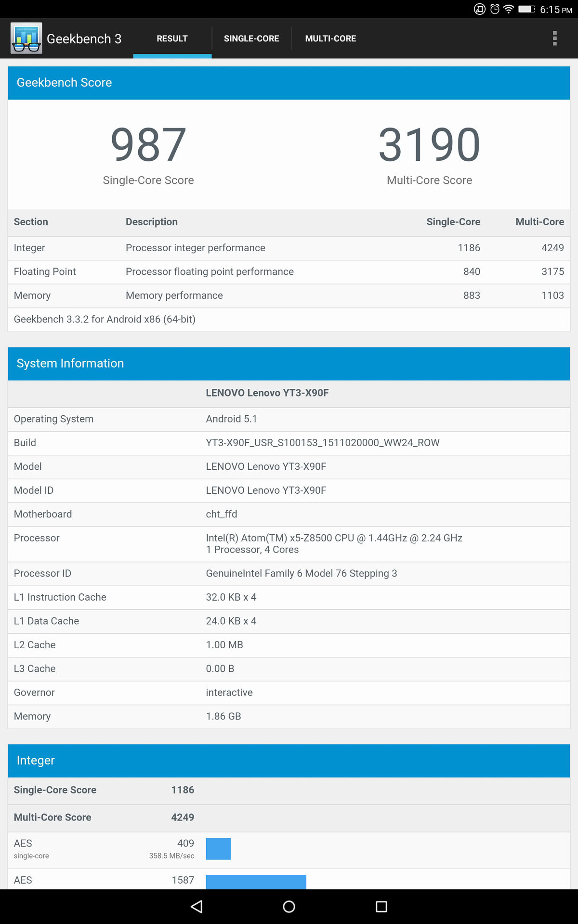Tap the Memory 1.86 GB value
This screenshot has height=924, width=578.
[223, 717]
